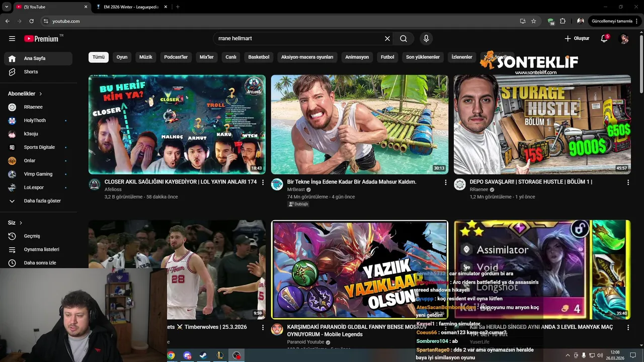Image resolution: width=644 pixels, height=362 pixels.
Task: Run search with the magnifier button
Action: click(x=404, y=39)
